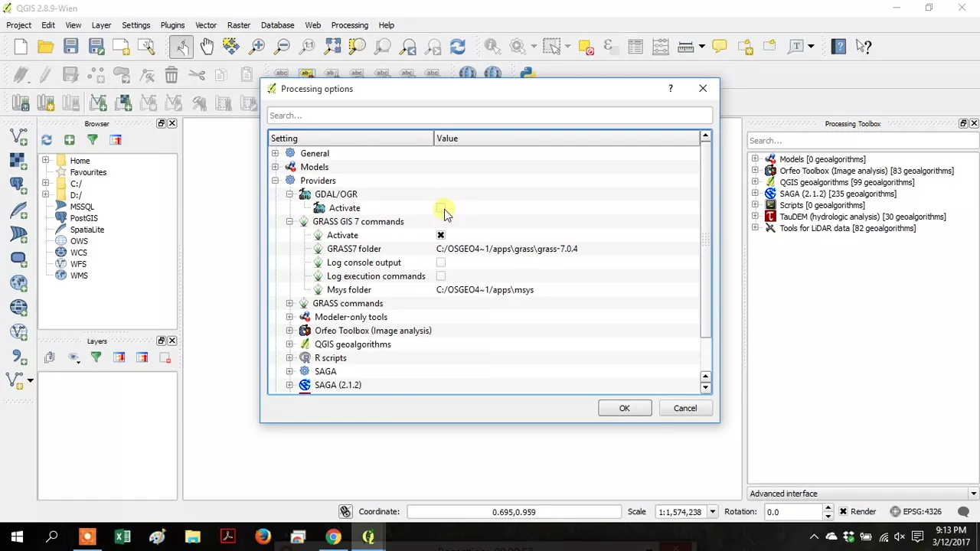The image size is (980, 551).
Task: Expand SAGA geoalgorithms in Processing Toolbox
Action: [x=755, y=194]
